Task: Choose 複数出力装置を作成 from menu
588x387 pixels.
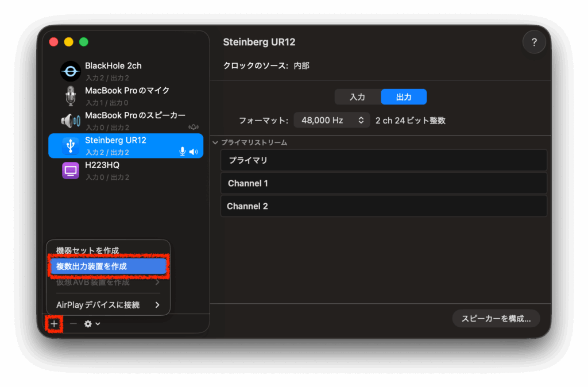Action: [x=108, y=266]
